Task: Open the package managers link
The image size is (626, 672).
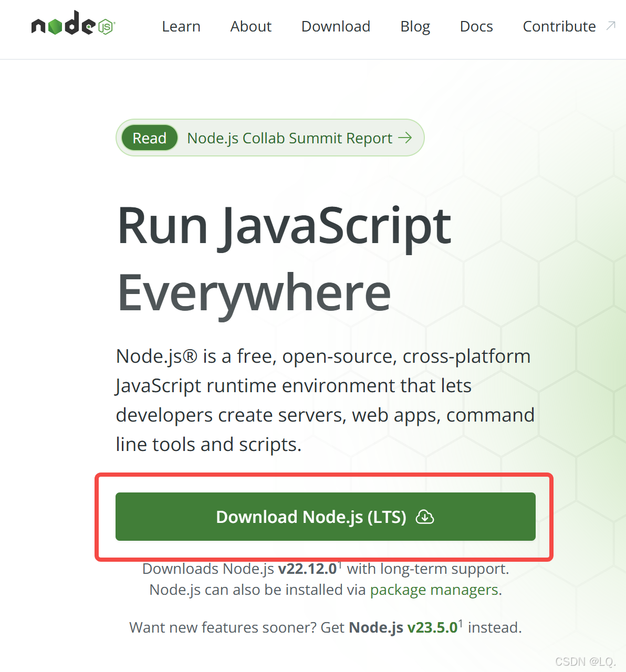Action: pos(434,590)
